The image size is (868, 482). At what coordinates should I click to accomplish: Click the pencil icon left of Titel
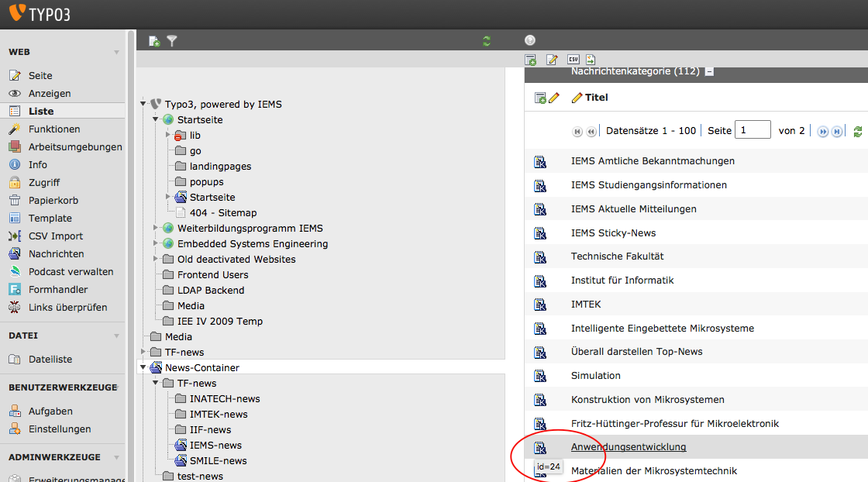tap(554, 98)
